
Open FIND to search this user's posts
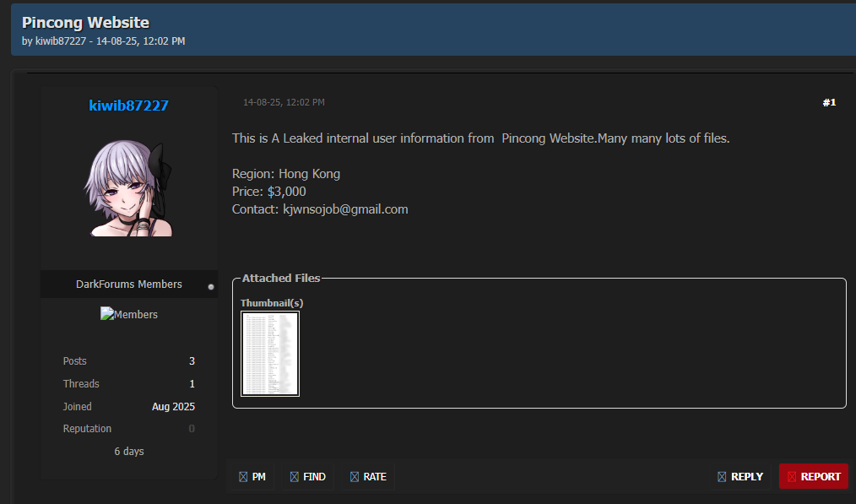pyautogui.click(x=307, y=477)
